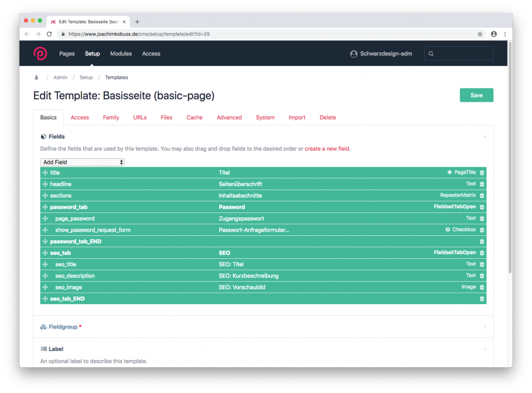Screen dimensions: 532x393
Task: Open the Add Field dropdown
Action: (82, 162)
